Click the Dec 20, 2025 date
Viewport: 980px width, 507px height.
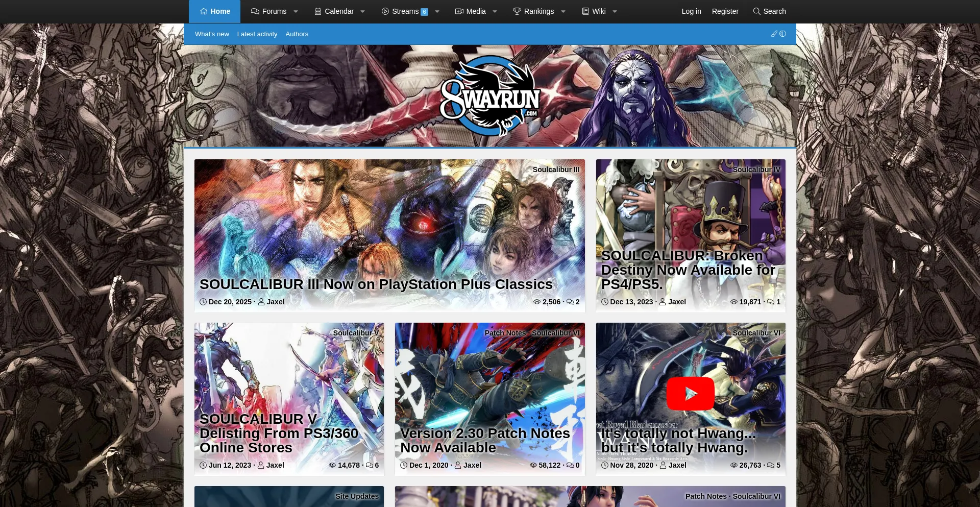pos(230,302)
